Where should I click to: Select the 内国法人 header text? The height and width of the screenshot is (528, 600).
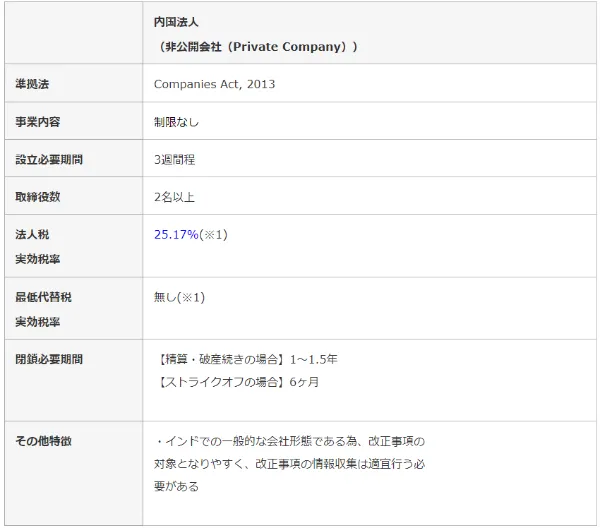coord(176,22)
